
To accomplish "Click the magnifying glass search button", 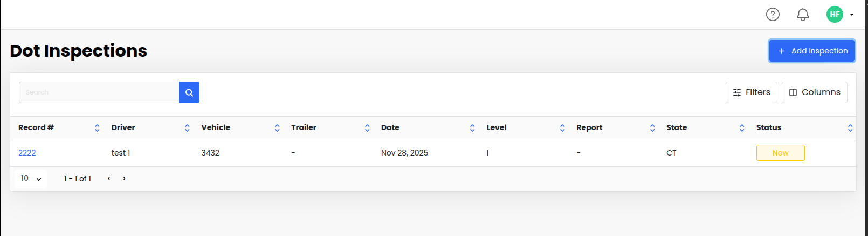I will click(189, 92).
